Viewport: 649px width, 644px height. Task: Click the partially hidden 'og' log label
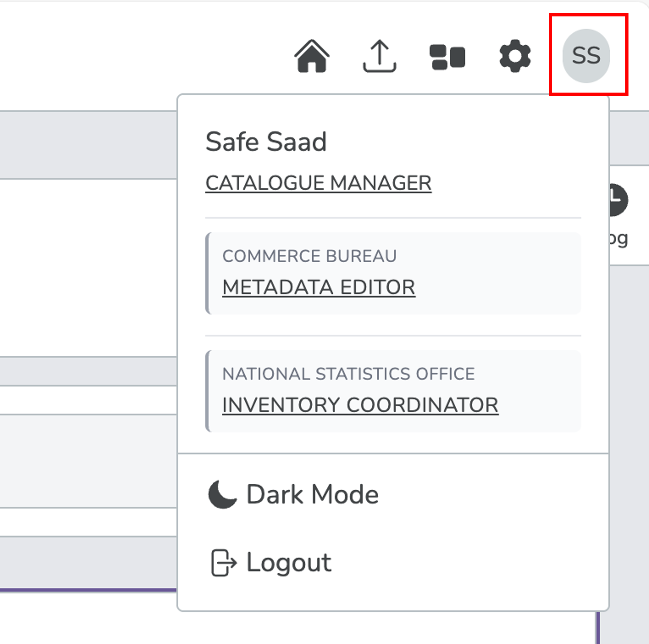coord(619,238)
